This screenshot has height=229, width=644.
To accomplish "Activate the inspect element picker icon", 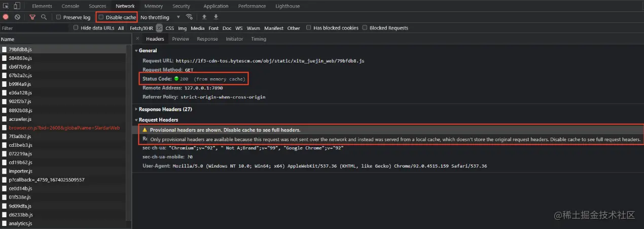I will click(x=6, y=6).
